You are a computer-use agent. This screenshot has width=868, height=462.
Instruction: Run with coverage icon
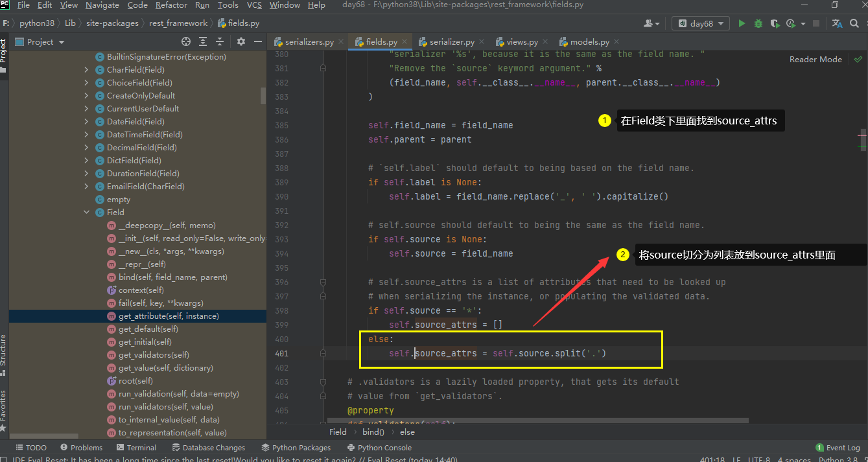pyautogui.click(x=774, y=23)
